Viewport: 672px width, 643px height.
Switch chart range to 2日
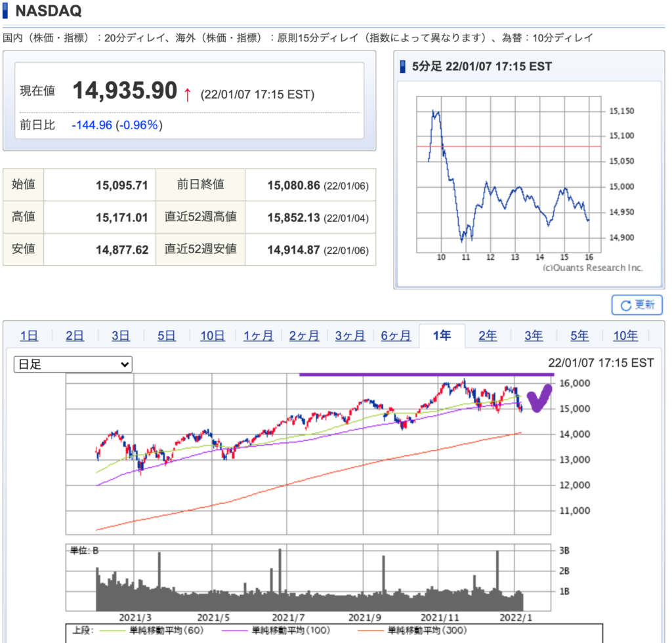(x=75, y=336)
